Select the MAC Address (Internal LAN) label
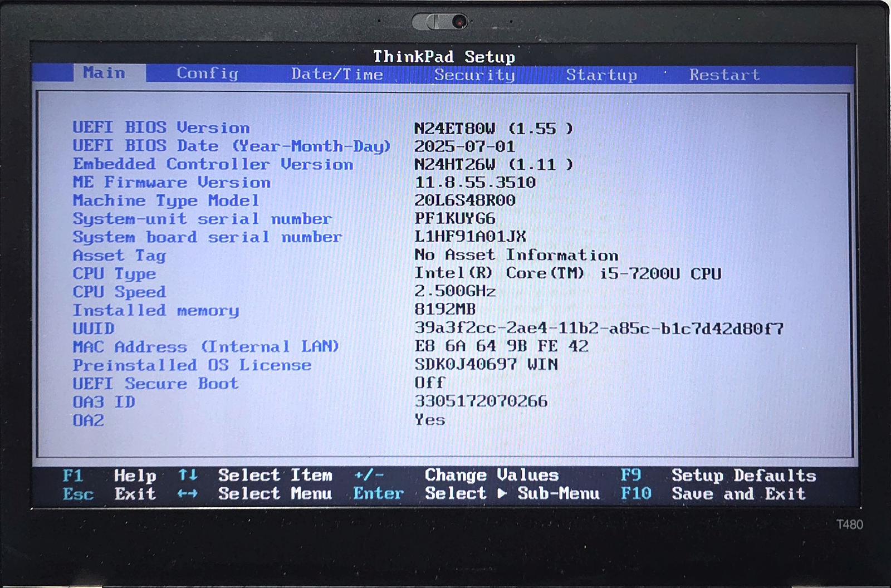Viewport: 891px width, 588px height. (x=205, y=346)
